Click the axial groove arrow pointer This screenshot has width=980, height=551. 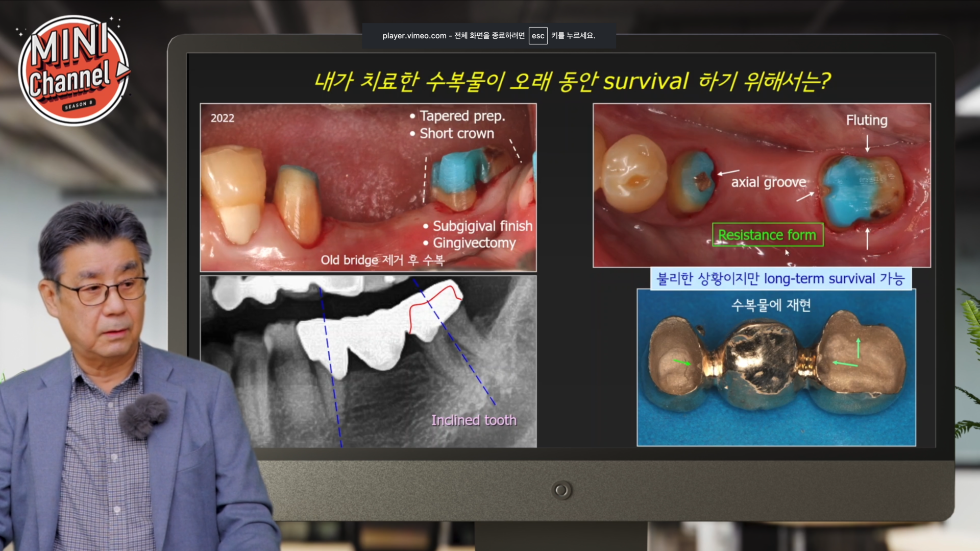[x=730, y=172]
